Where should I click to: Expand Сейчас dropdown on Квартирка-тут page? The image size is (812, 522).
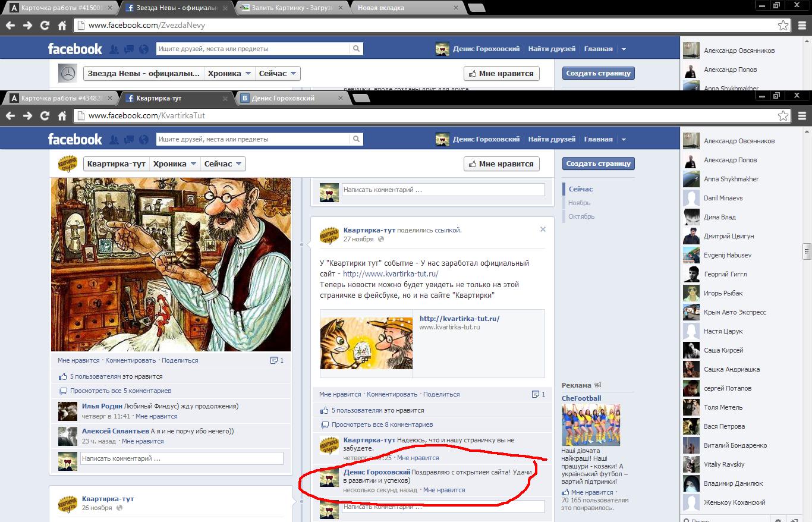click(222, 163)
